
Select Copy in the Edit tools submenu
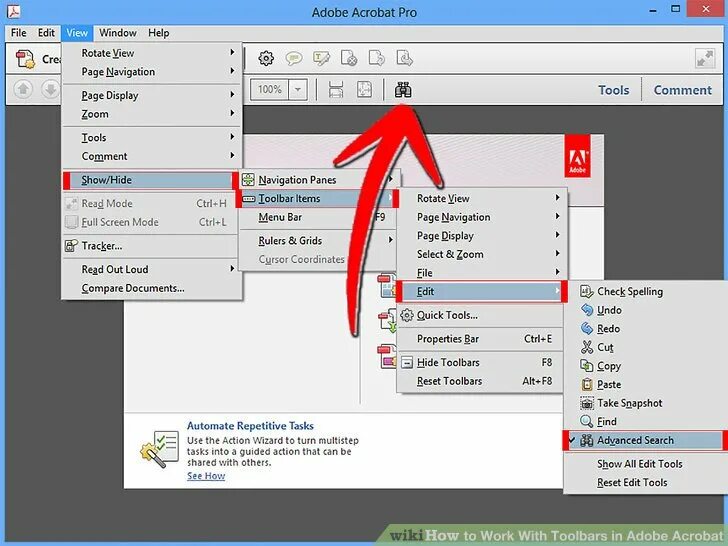[x=643, y=366]
